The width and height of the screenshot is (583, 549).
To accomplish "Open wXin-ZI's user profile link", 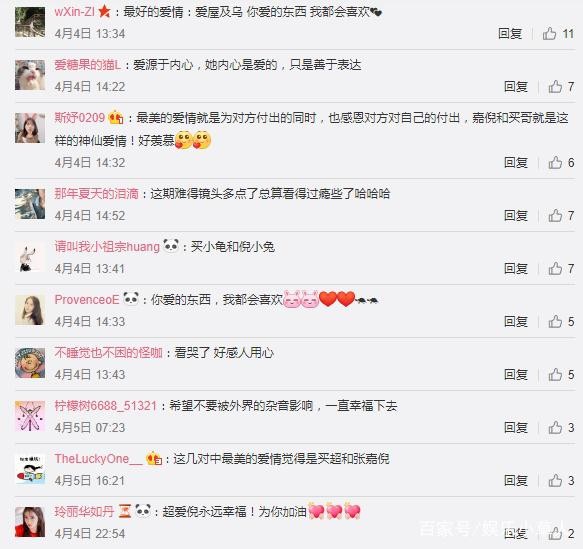I will pos(75,12).
